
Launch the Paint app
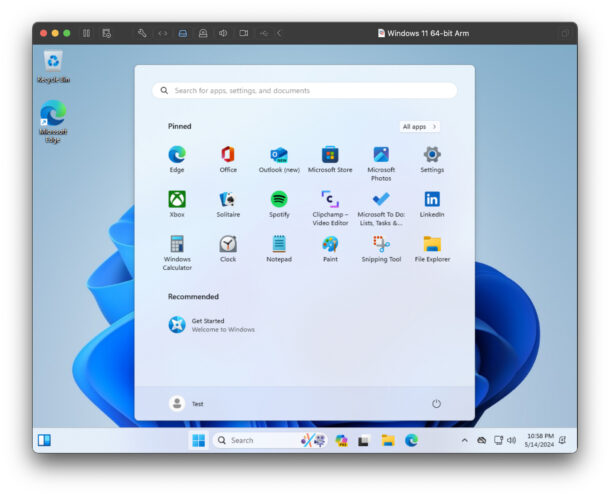coord(330,249)
